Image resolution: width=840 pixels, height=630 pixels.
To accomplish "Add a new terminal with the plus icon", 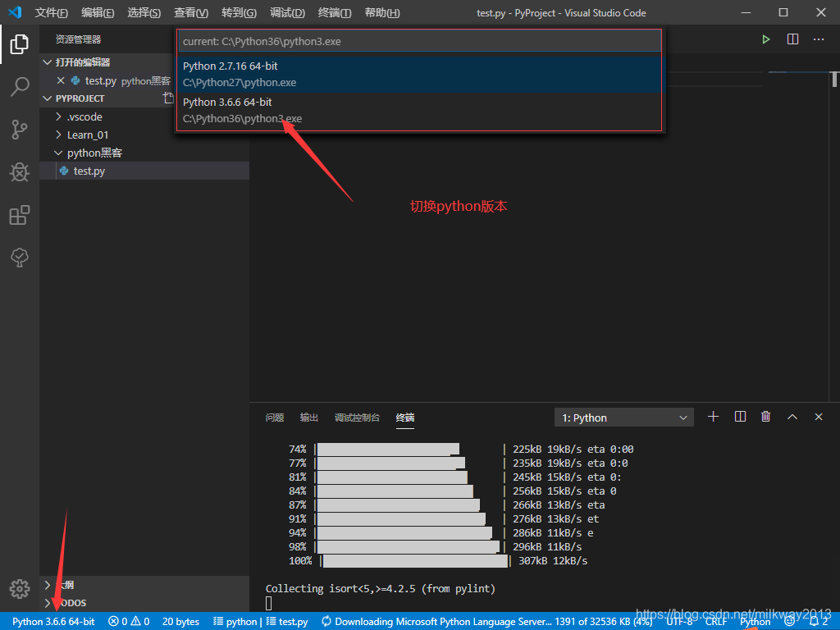I will pos(713,416).
